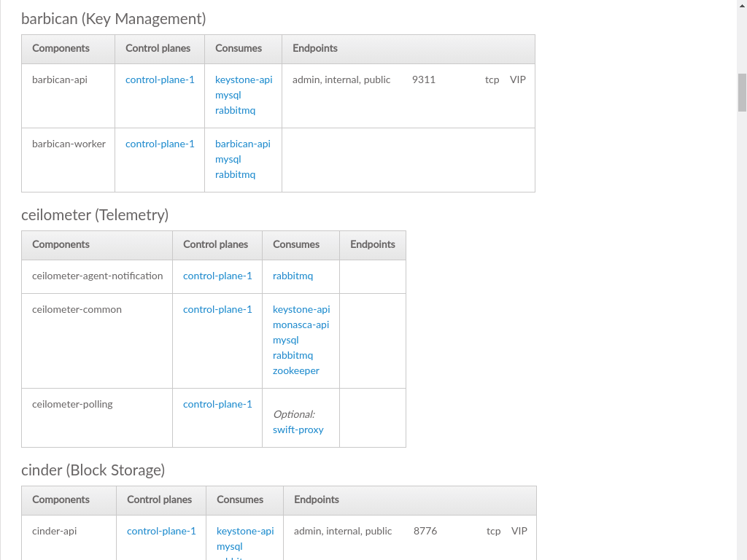Click rabbitmq link in barbican-api row
This screenshot has height=560, width=747.
(x=235, y=110)
